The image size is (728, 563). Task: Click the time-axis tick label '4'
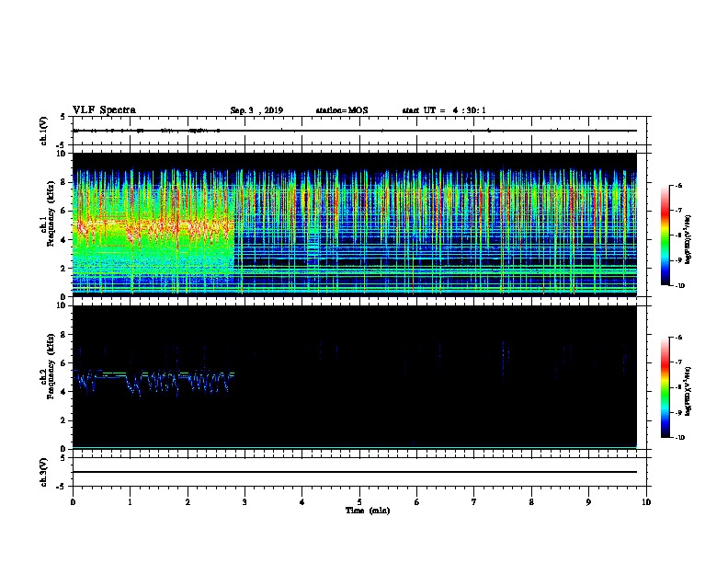pyautogui.click(x=302, y=502)
